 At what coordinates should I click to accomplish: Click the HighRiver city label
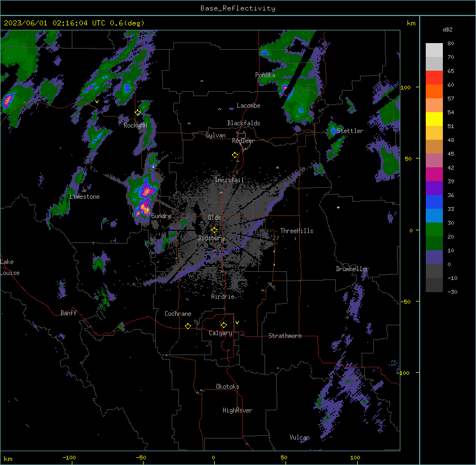click(237, 410)
